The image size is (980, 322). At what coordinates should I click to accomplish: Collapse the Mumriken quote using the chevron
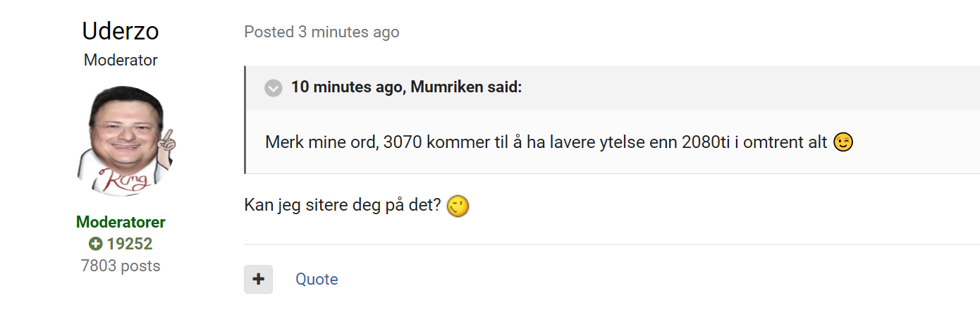click(273, 88)
